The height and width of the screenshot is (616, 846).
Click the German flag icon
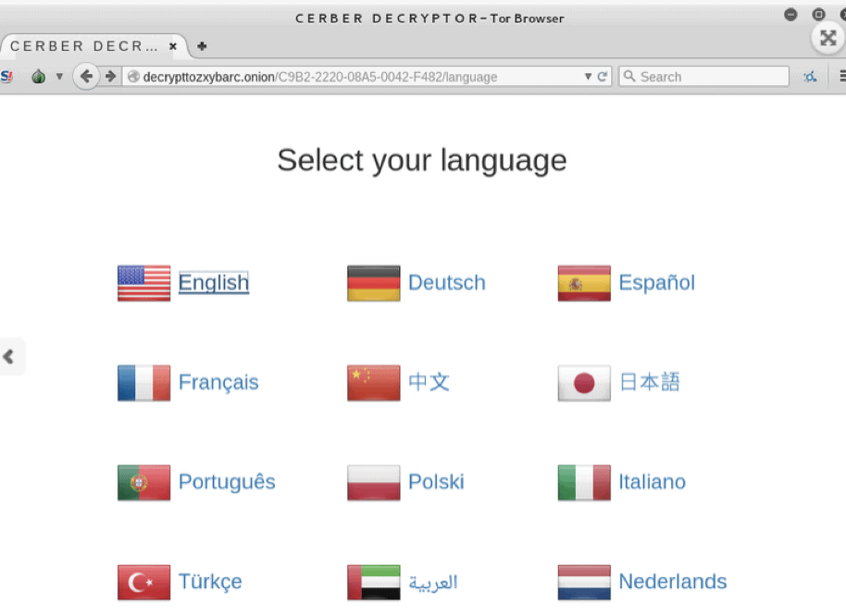pos(373,283)
